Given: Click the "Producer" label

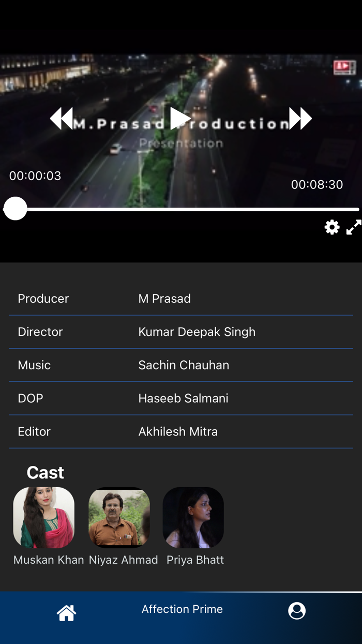Looking at the screenshot, I should click(x=43, y=299).
